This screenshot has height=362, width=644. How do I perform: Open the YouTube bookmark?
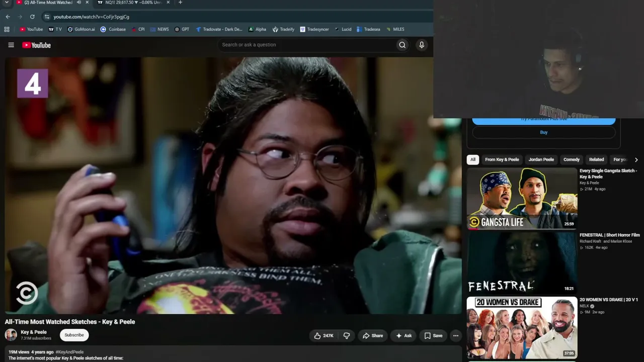click(x=31, y=29)
